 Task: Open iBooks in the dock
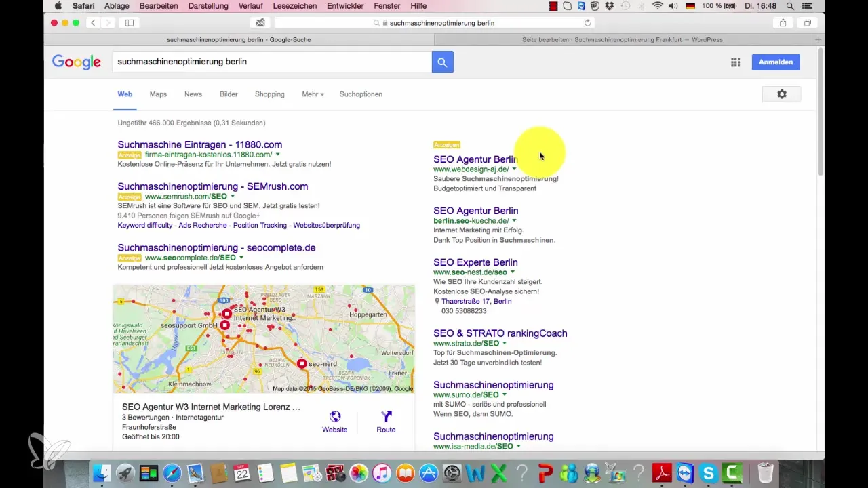coord(406,472)
